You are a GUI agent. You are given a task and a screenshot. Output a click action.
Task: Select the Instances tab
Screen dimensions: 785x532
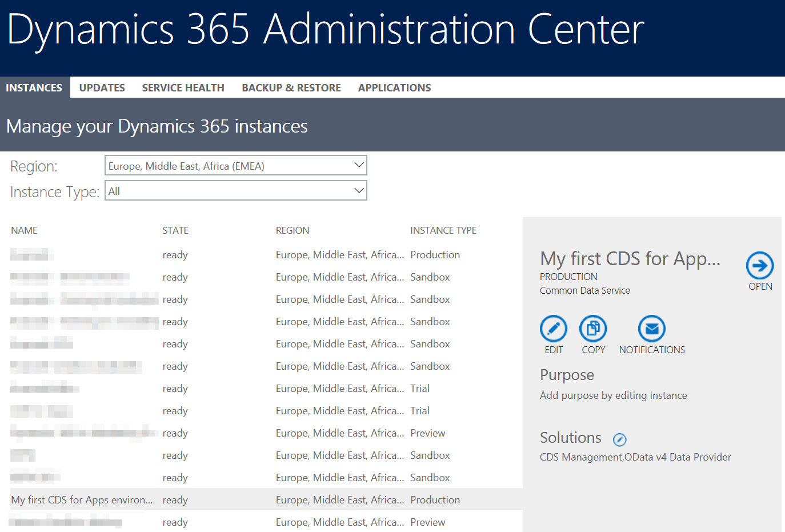tap(34, 87)
